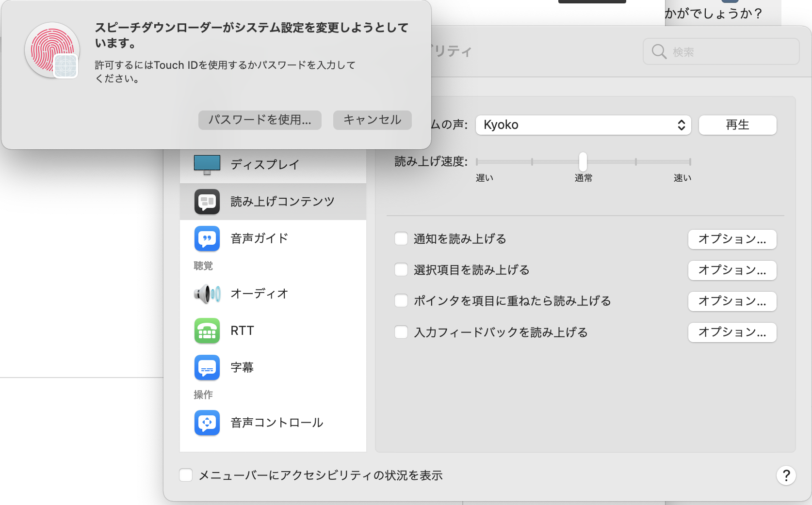
Task: Check メニューバーにアクセシビリティの状況を表示
Action: coord(186,475)
